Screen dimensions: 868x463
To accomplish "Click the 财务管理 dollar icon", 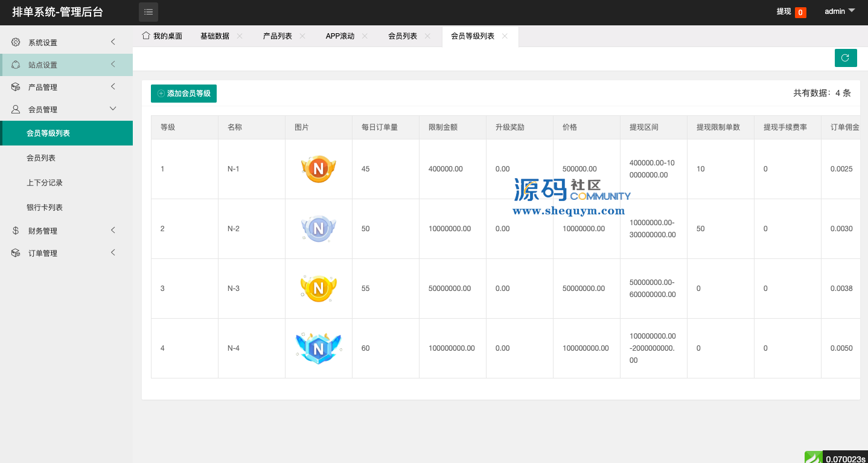I will tap(16, 231).
